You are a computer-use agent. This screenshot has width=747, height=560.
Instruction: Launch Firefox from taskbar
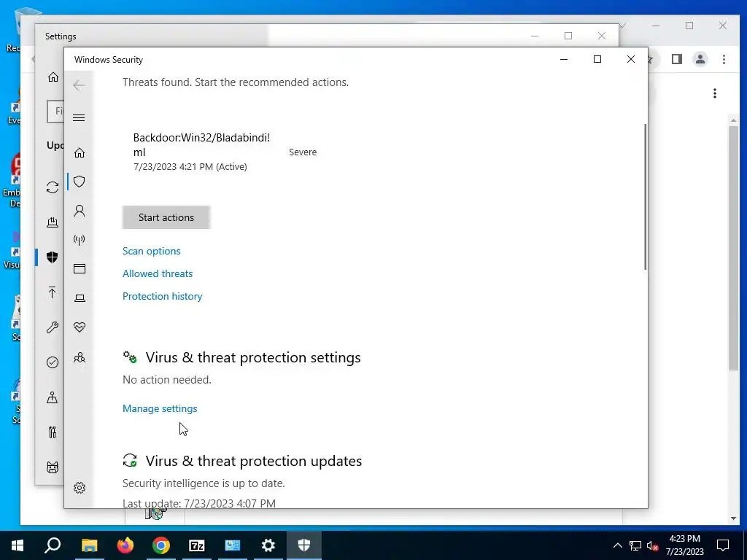tap(125, 545)
